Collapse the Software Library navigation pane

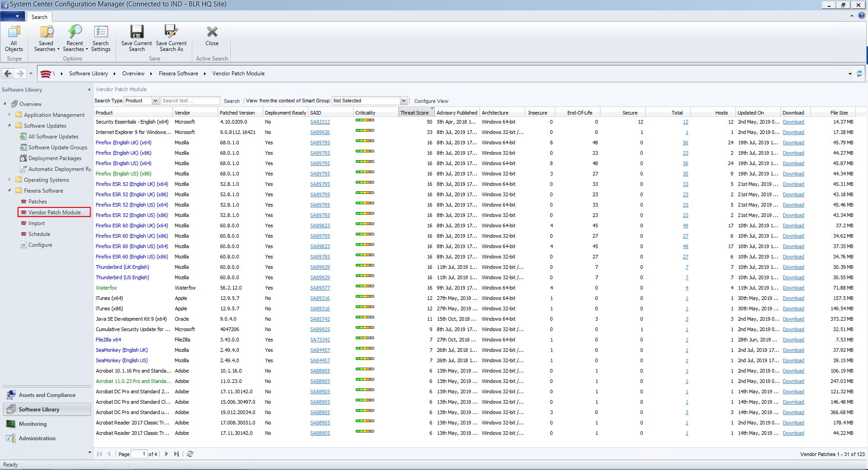(89, 90)
